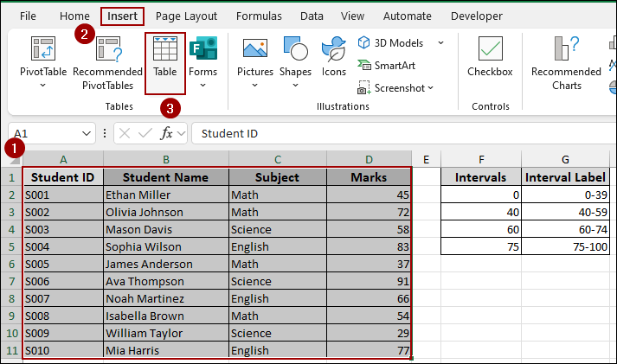Select column D header
The image size is (617, 364).
click(x=370, y=160)
